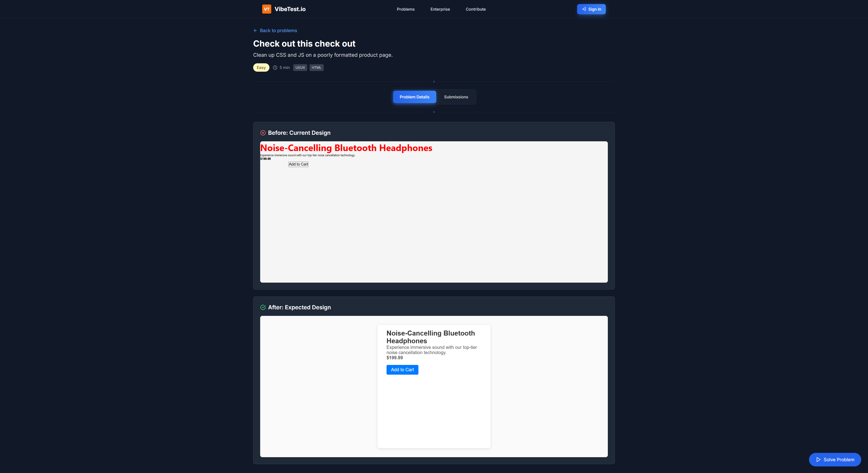Click the blue Add to Cart button
Image resolution: width=868 pixels, height=473 pixels.
[x=402, y=370]
